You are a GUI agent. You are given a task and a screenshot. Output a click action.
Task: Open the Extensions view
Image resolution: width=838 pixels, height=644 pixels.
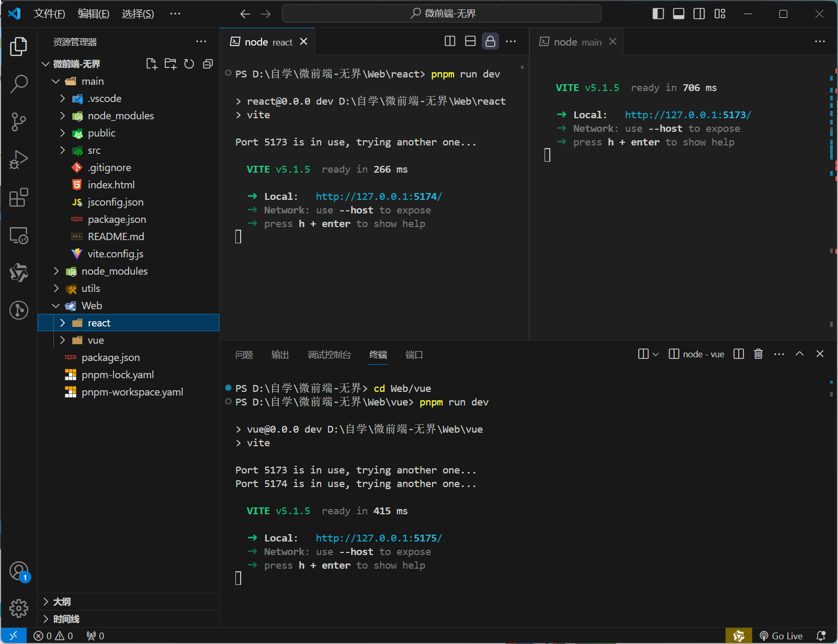click(x=19, y=198)
